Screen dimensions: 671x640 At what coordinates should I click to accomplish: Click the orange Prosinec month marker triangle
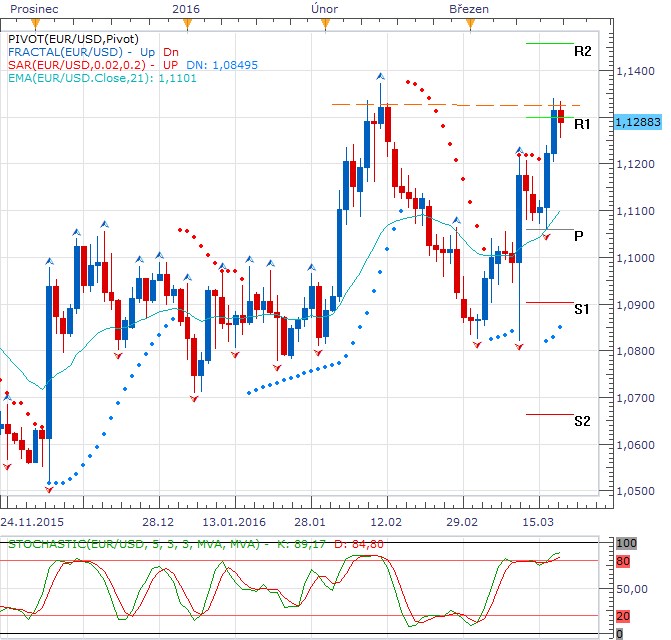(36, 25)
